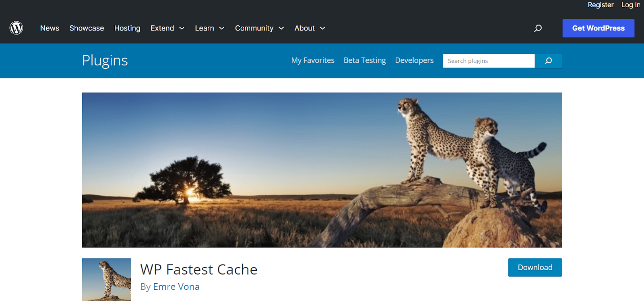
Task: Click the Register link
Action: click(601, 5)
